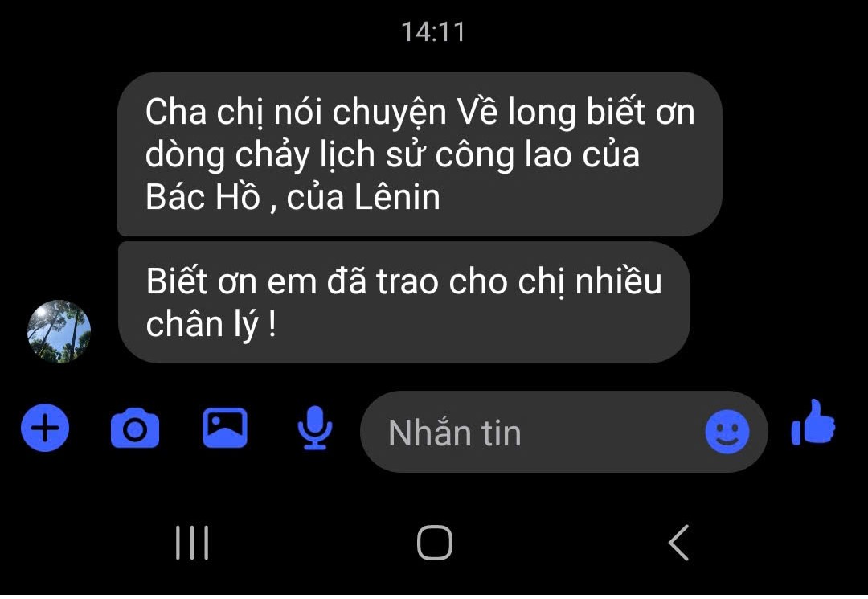The width and height of the screenshot is (868, 599).
Task: Open the sender's tree-photo avatar
Action: (x=59, y=331)
